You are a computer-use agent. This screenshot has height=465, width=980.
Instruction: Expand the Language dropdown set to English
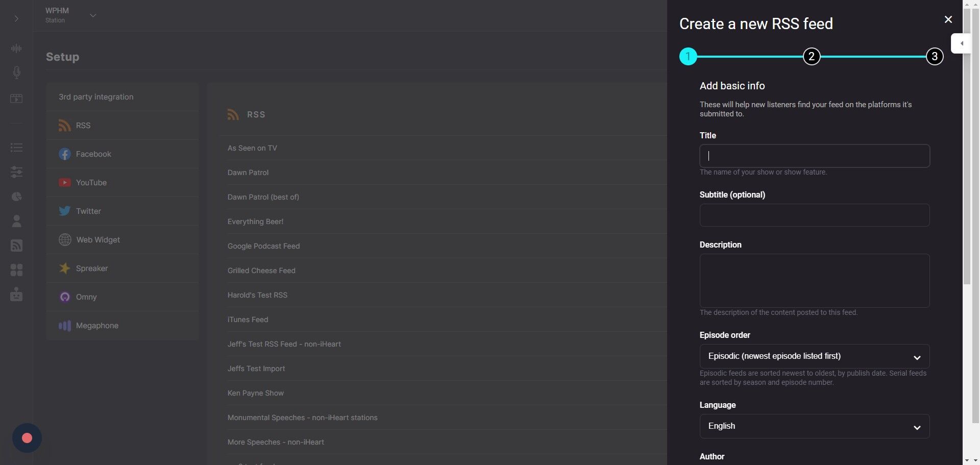click(x=814, y=426)
